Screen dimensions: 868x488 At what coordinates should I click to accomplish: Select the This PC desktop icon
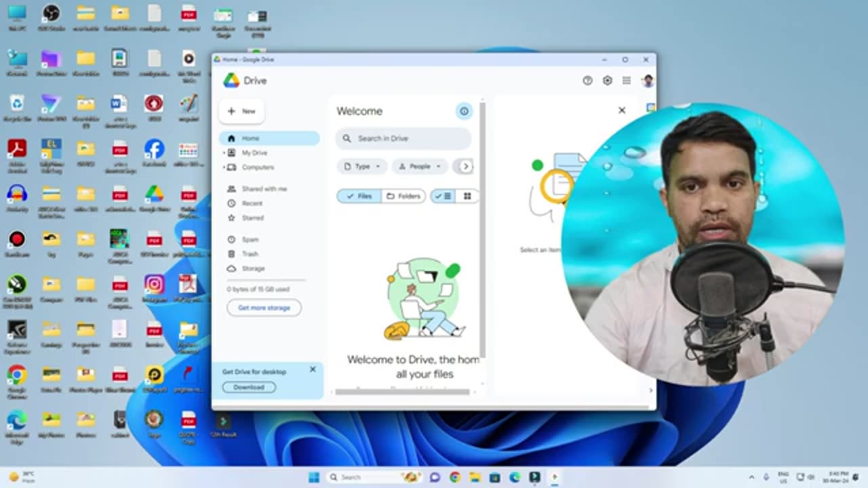(17, 18)
